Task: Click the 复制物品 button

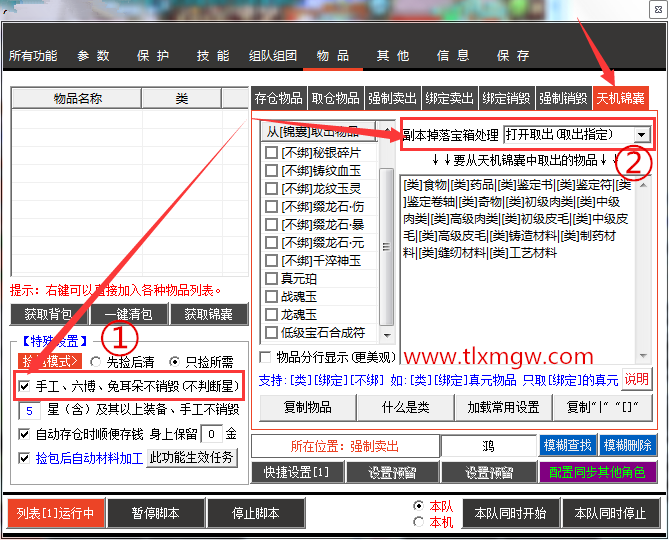Action: click(308, 407)
